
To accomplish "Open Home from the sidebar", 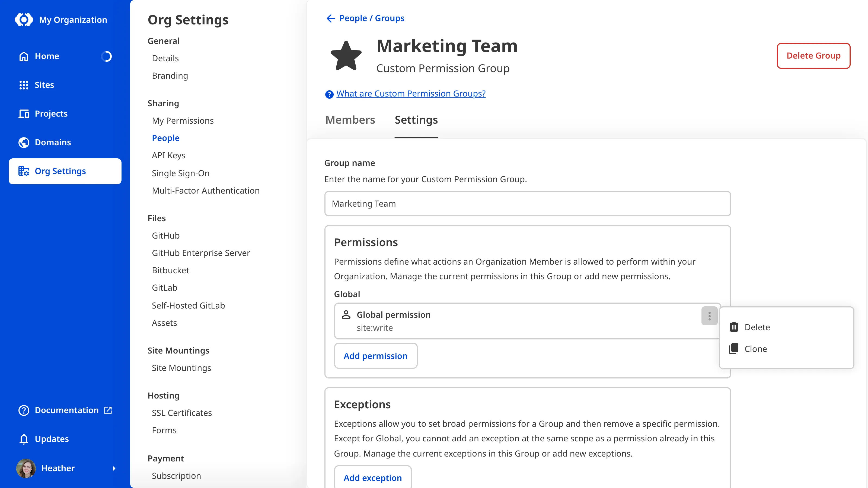I will coord(65,56).
